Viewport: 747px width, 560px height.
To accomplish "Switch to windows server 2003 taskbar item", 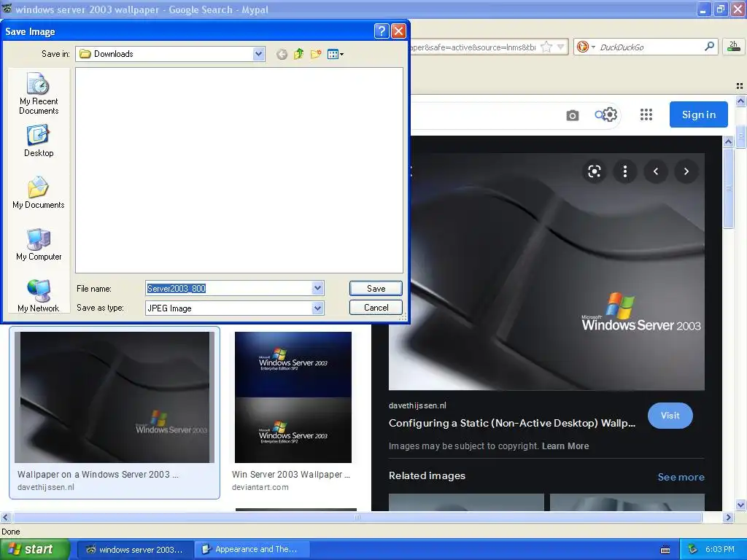I will [135, 549].
